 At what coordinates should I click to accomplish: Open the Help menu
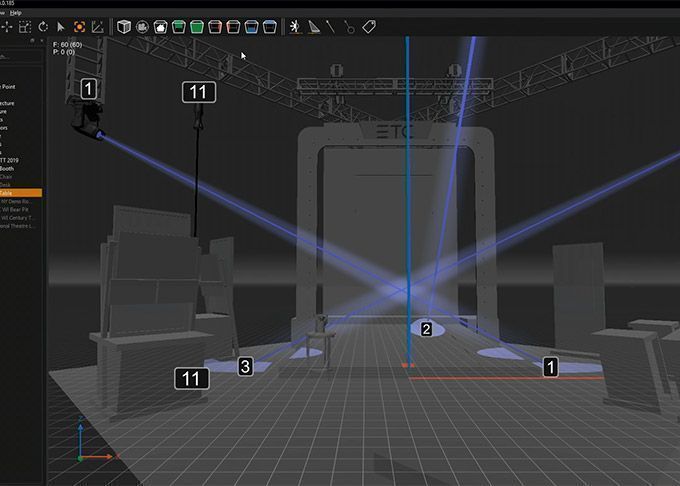(x=16, y=13)
